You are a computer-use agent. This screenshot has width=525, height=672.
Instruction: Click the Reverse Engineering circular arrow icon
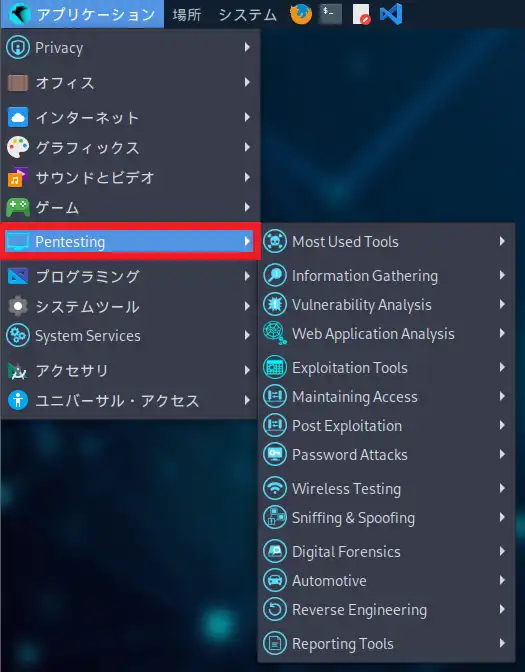pos(275,609)
